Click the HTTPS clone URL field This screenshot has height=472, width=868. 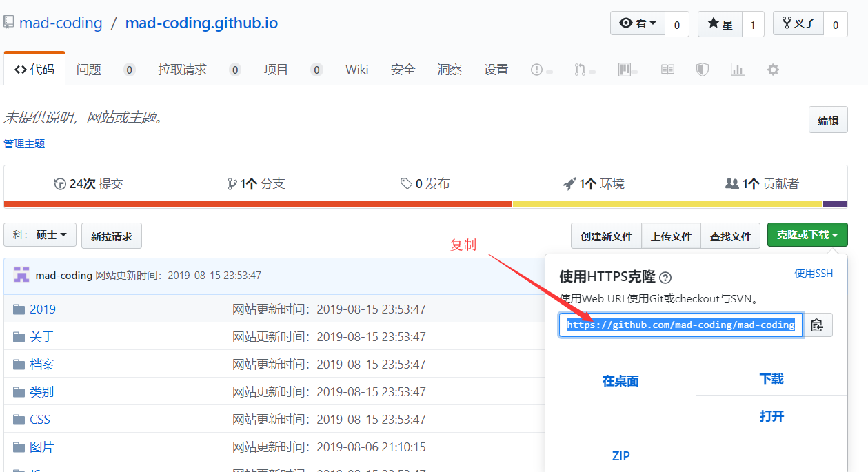point(681,325)
